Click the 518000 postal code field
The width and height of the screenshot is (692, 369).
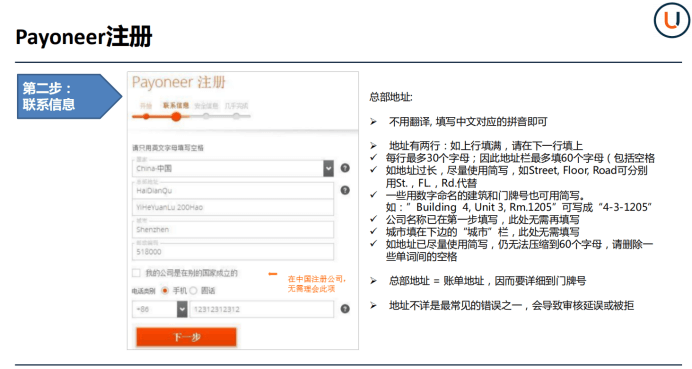coord(233,252)
